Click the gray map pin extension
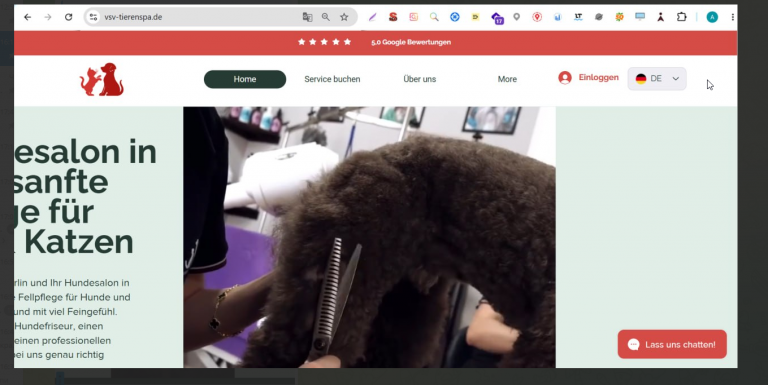This screenshot has width=768, height=385. [516, 17]
